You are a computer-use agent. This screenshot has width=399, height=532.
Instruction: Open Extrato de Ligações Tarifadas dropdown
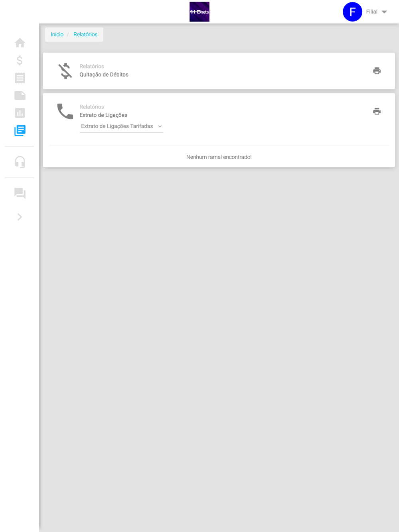coord(121,126)
